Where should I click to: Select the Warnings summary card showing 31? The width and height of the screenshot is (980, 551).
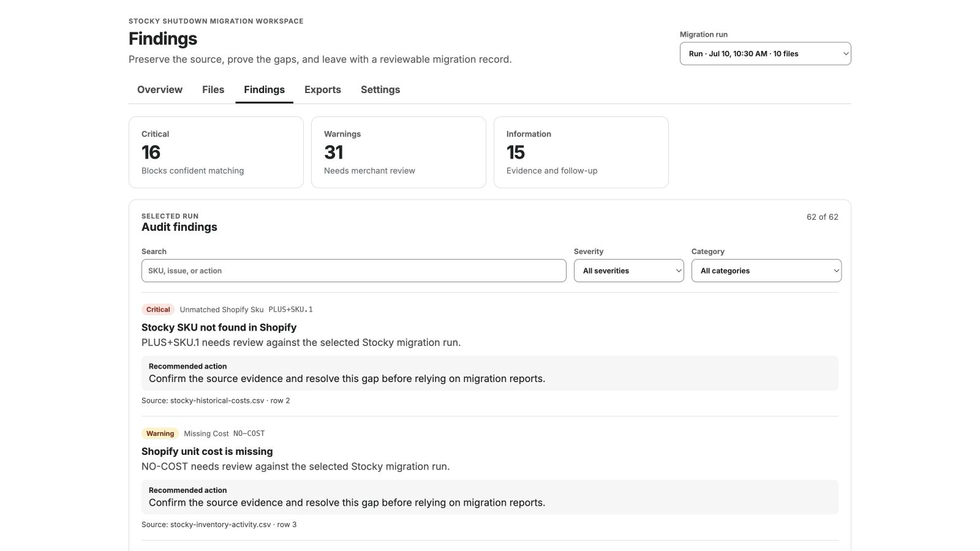click(399, 152)
